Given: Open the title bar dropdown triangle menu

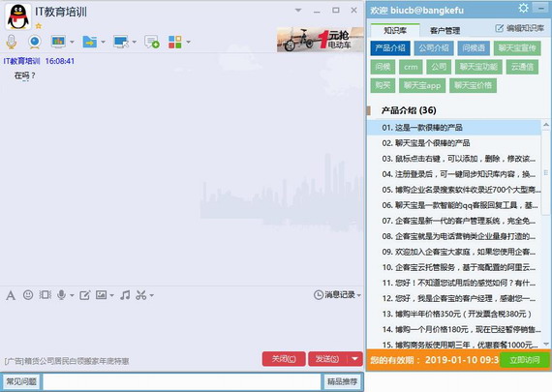Looking at the screenshot, I should pos(298,11).
